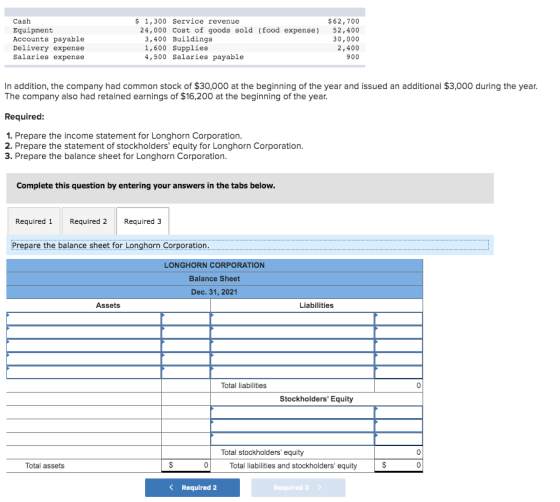This screenshot has width=560, height=502.
Task: Click the third liability amount input cell
Action: 399,346
